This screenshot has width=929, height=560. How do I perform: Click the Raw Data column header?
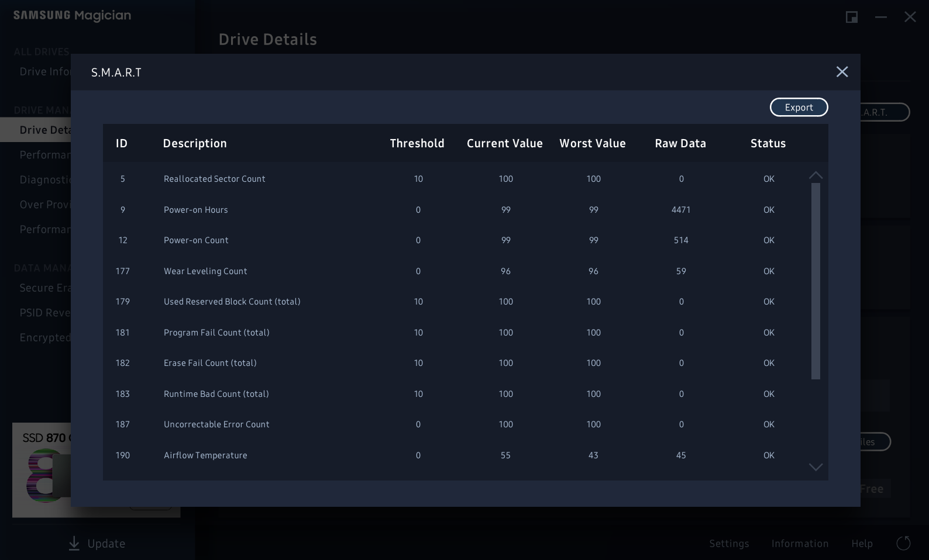[x=680, y=143]
